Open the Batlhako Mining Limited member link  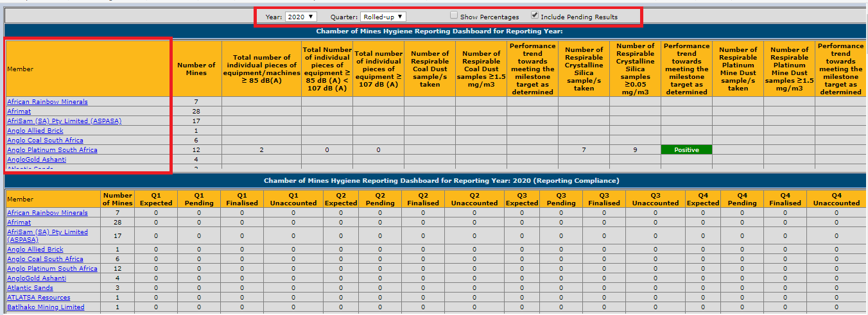[46, 307]
